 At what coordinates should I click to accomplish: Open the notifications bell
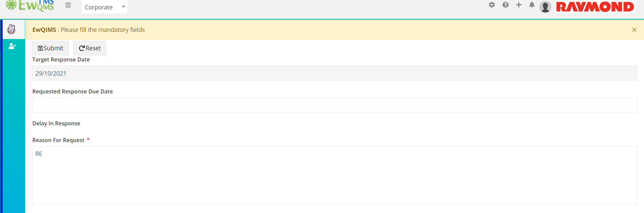[532, 5]
